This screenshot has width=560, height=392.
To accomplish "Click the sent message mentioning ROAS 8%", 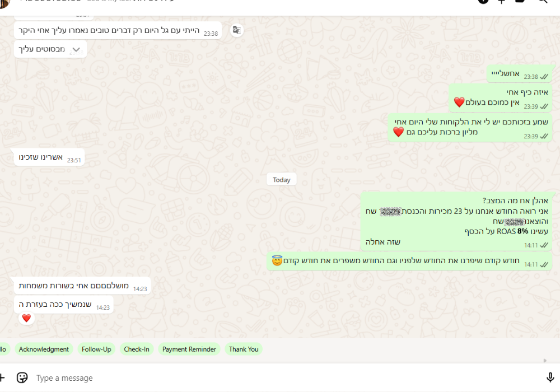I will pos(455,221).
